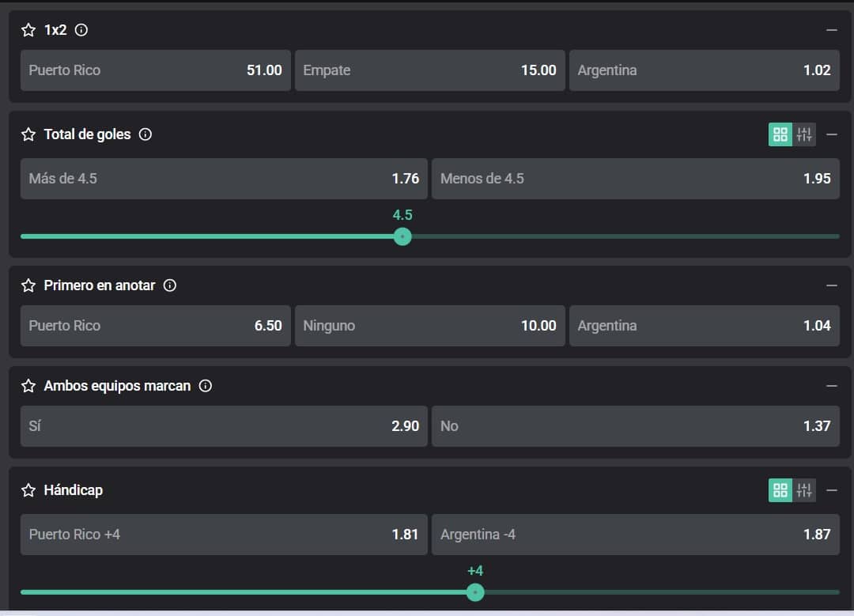Open info for Total de goles
854x616 pixels.
[145, 134]
